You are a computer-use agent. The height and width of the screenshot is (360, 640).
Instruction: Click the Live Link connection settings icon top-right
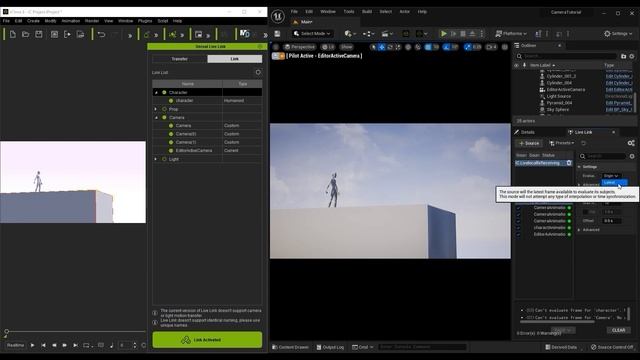click(x=631, y=143)
